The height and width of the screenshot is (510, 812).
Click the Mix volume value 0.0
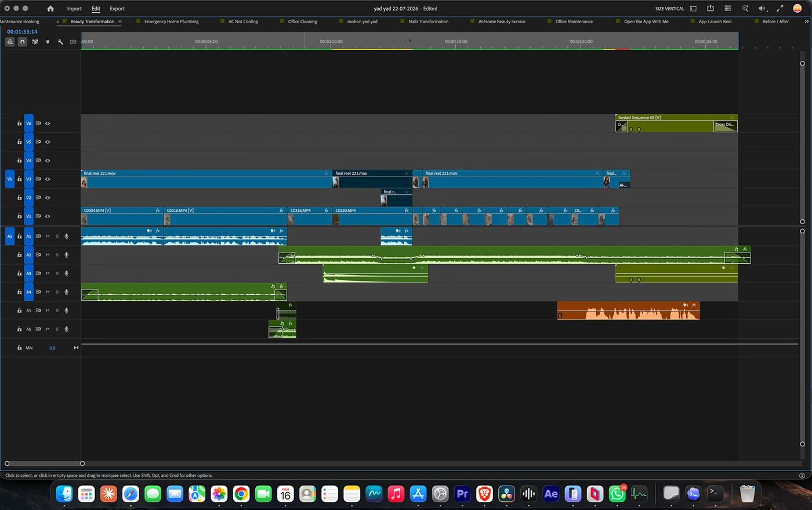52,348
